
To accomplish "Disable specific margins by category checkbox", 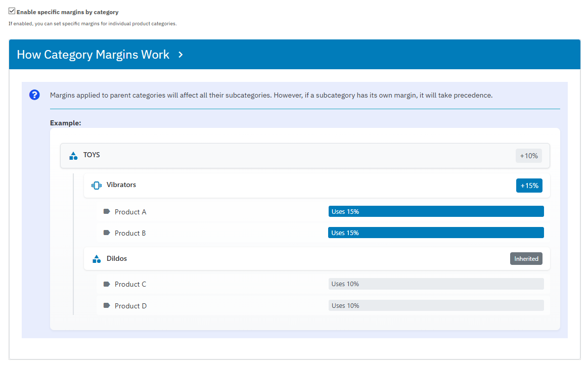I will click(x=12, y=11).
